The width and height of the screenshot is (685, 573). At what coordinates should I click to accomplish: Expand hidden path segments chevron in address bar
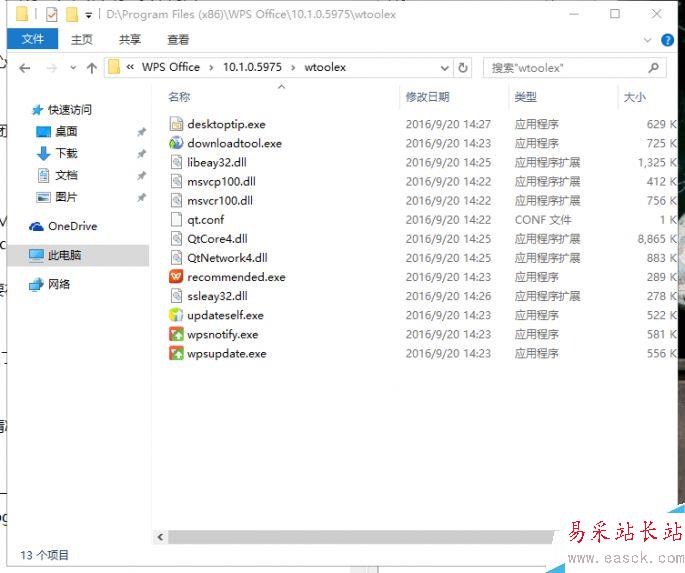(130, 67)
